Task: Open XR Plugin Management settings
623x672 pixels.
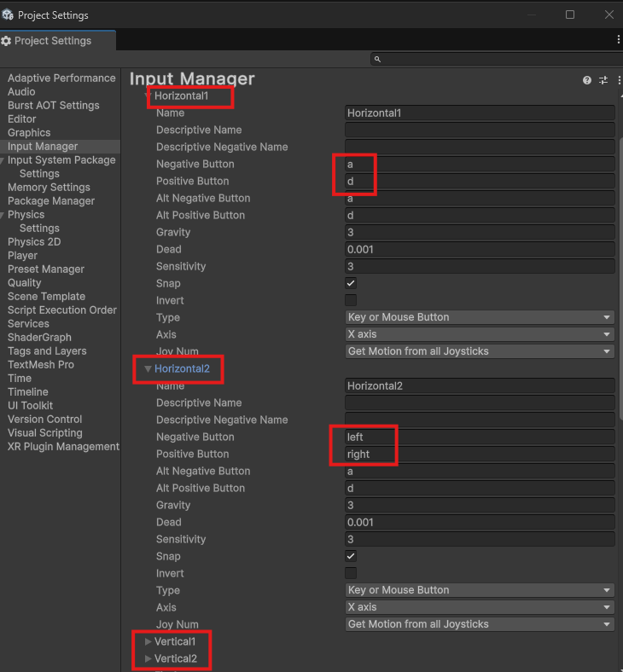Action: pos(63,447)
